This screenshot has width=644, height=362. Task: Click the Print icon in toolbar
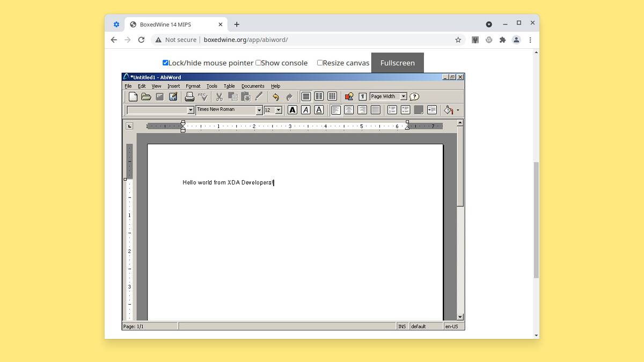[x=189, y=97]
